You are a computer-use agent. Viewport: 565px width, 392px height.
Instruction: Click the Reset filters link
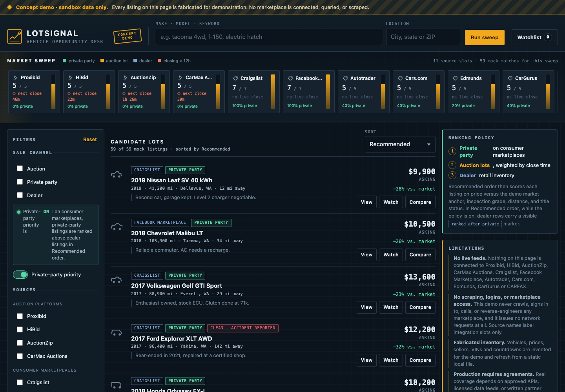click(x=90, y=140)
